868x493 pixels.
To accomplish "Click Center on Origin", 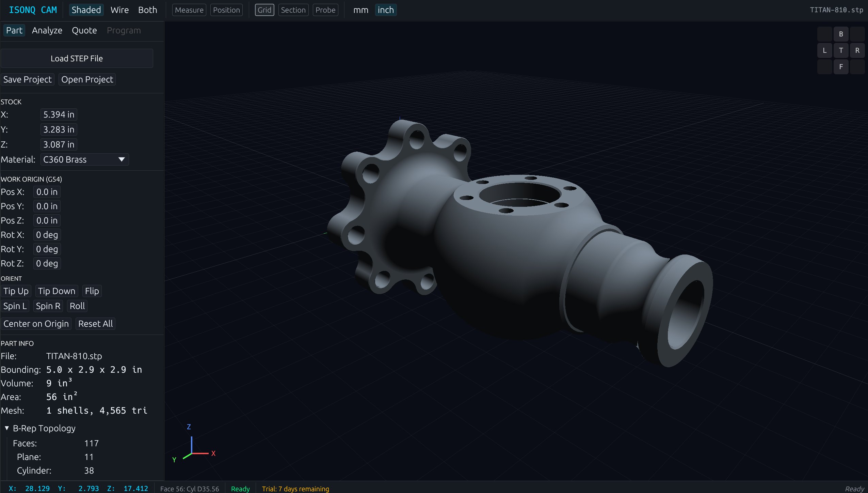I will [x=36, y=323].
